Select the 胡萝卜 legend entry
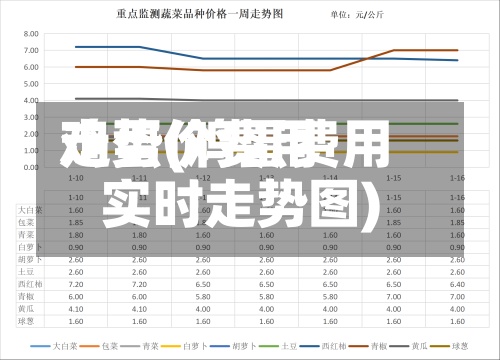 (233, 346)
